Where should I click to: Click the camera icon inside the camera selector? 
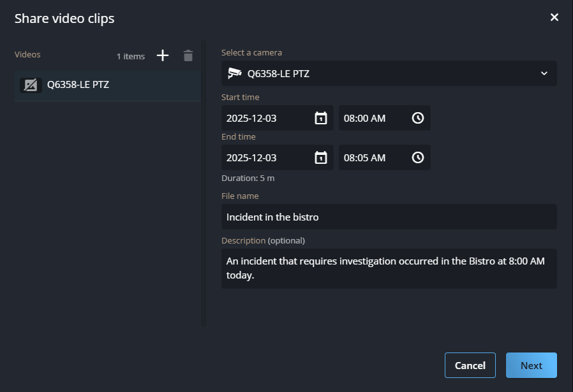click(x=235, y=73)
